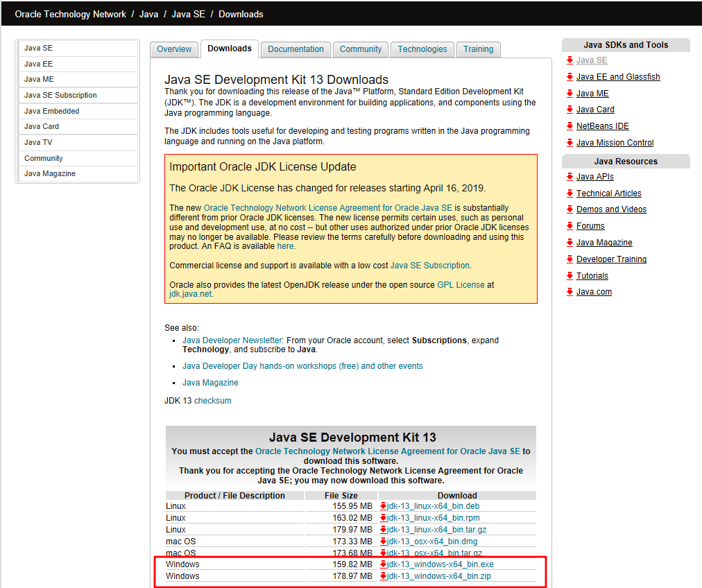Click the red download icon beside Java SE link

point(570,60)
